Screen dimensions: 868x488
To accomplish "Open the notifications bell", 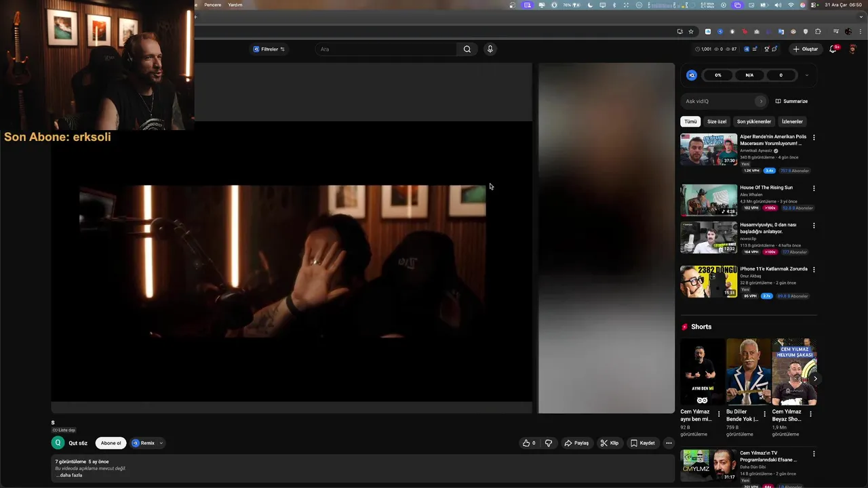I will [833, 49].
